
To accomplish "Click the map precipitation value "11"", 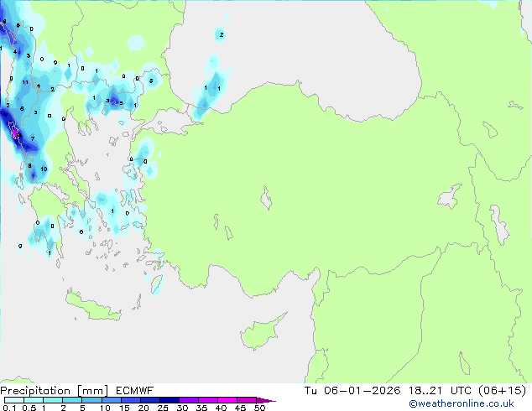I will [x=25, y=82].
